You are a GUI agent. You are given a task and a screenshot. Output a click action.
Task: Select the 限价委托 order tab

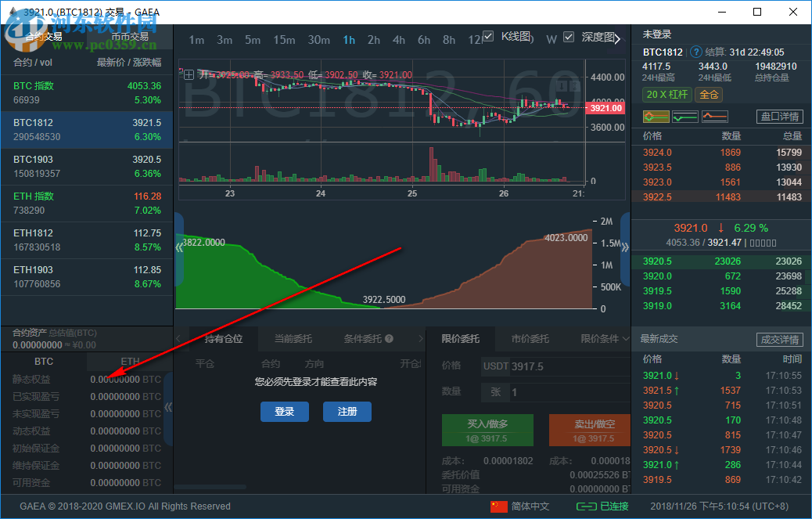click(461, 339)
